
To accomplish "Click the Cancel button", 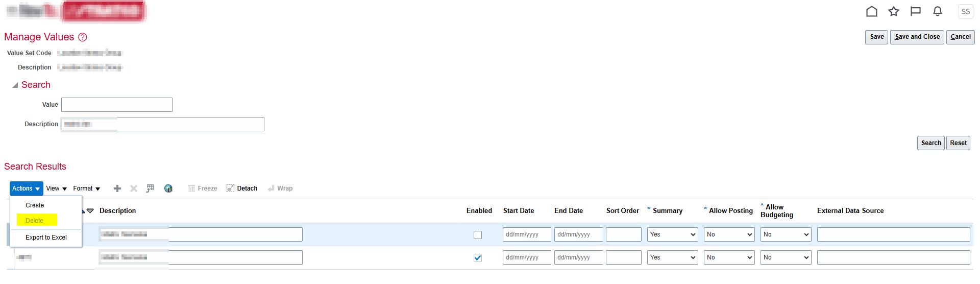I will 961,37.
